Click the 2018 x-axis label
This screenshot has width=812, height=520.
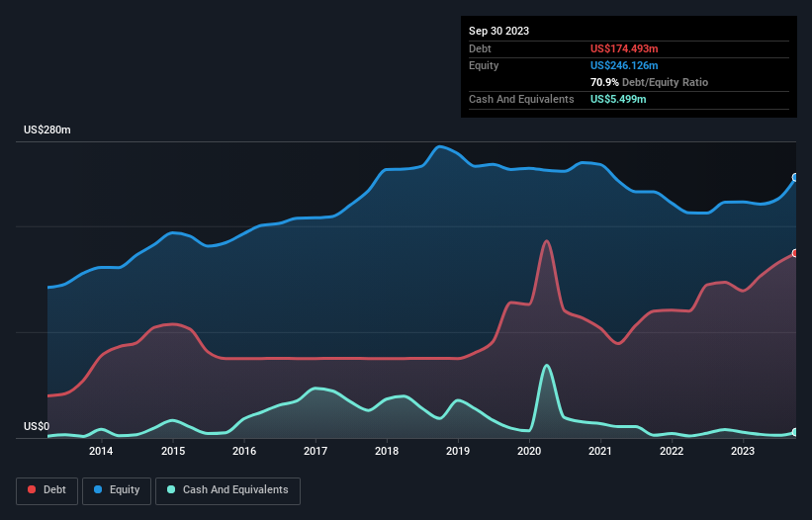pyautogui.click(x=387, y=451)
